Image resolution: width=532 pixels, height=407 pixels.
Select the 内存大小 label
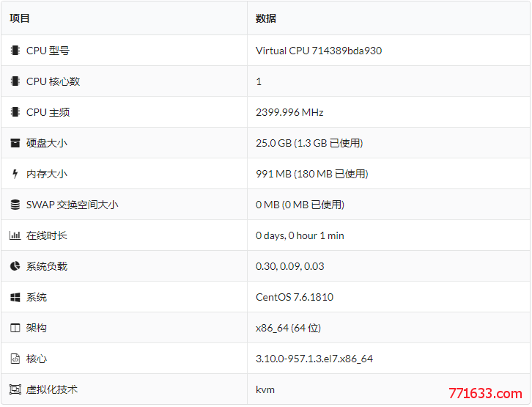[46, 174]
